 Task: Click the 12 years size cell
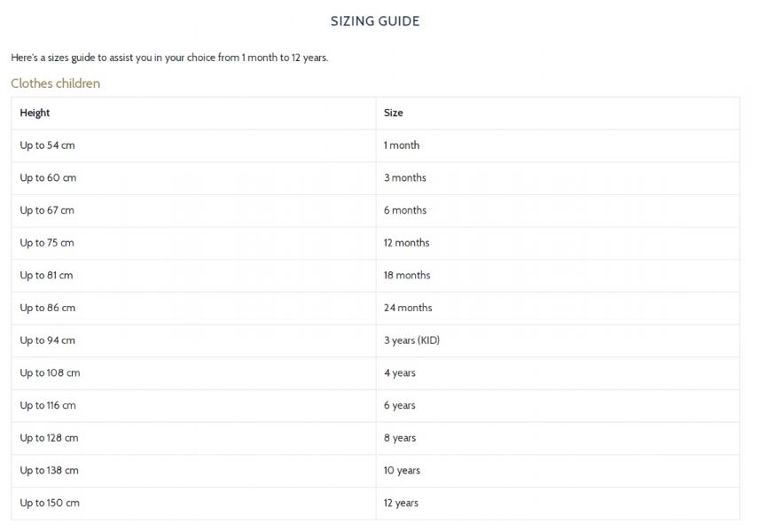401,503
